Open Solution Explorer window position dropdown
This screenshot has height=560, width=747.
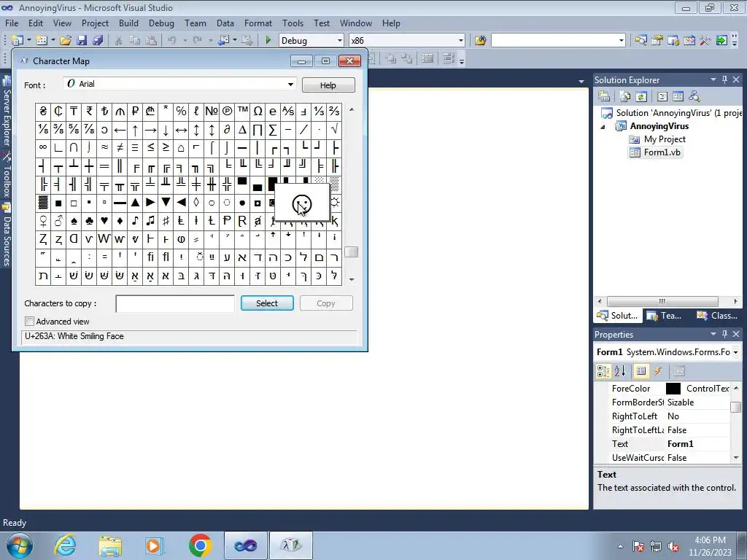[x=713, y=79]
